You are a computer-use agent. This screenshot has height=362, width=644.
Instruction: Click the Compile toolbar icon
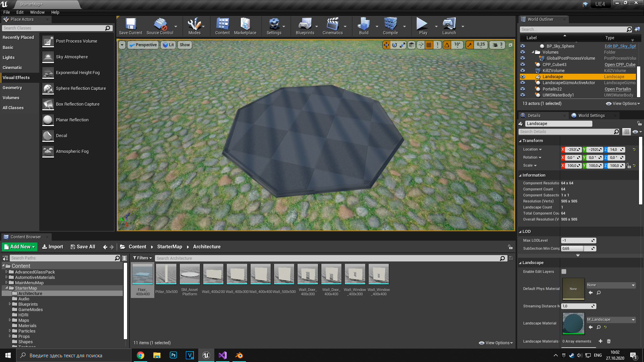(x=390, y=26)
